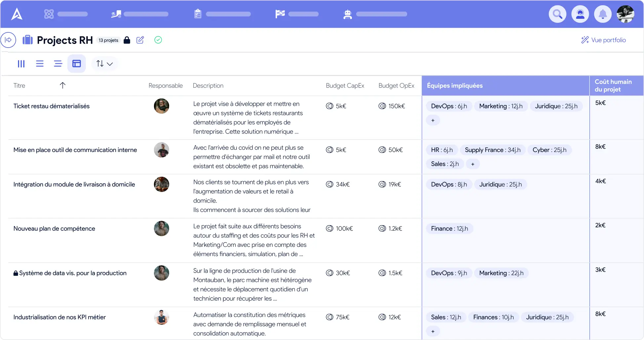Click Ticket restau project description text
The height and width of the screenshot is (340, 644).
click(248, 118)
